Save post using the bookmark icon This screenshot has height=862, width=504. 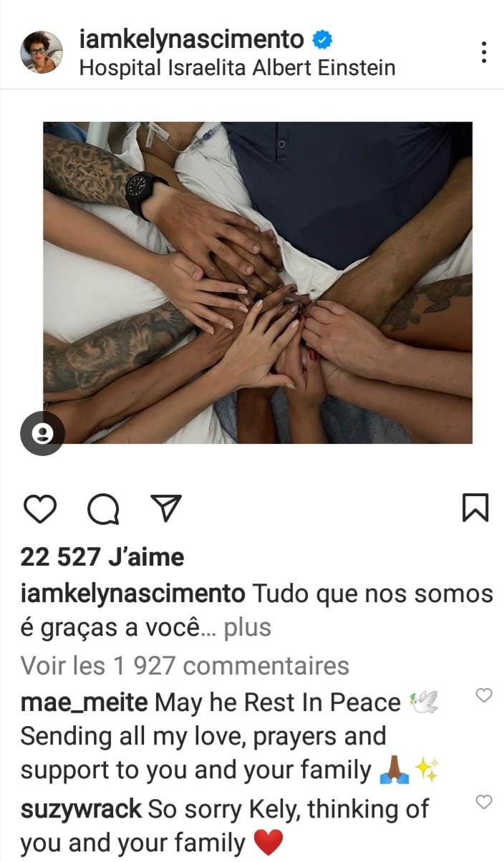click(x=475, y=508)
